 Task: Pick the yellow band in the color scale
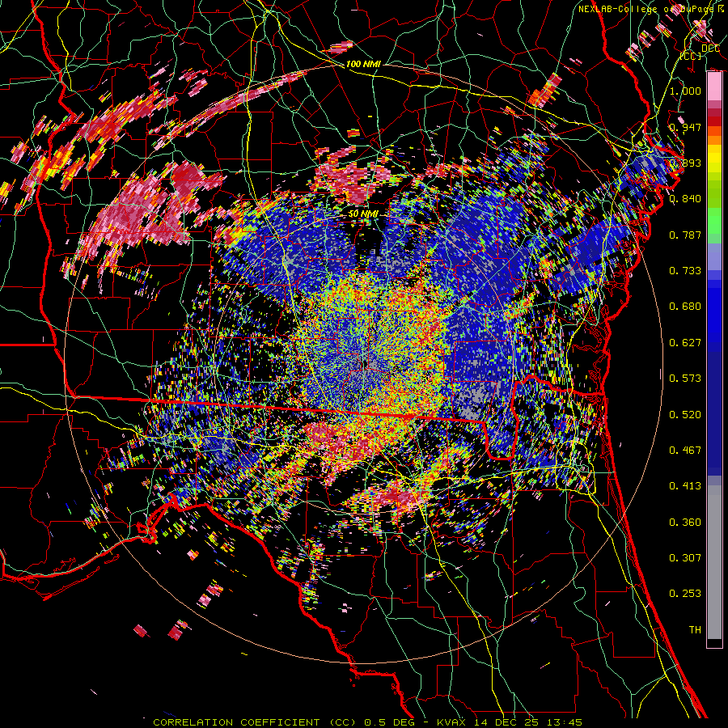pos(714,159)
